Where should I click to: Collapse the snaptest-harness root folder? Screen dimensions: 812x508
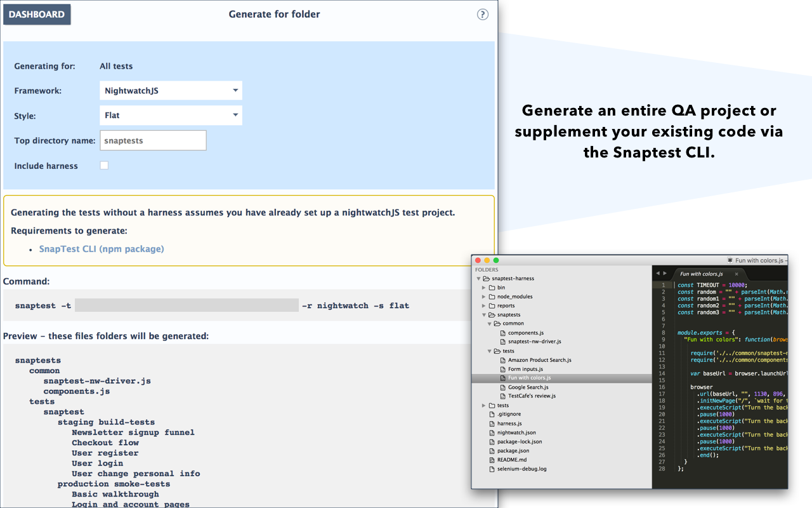pyautogui.click(x=478, y=278)
